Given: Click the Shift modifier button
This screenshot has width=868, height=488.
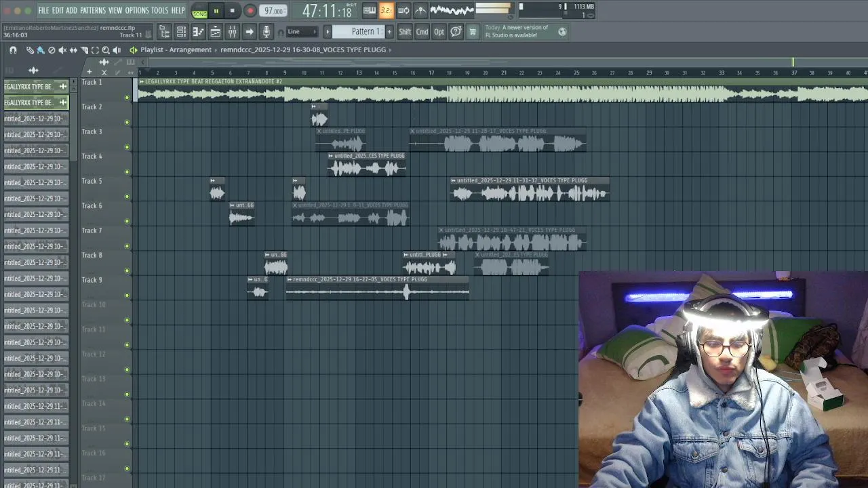Looking at the screenshot, I should click(405, 32).
